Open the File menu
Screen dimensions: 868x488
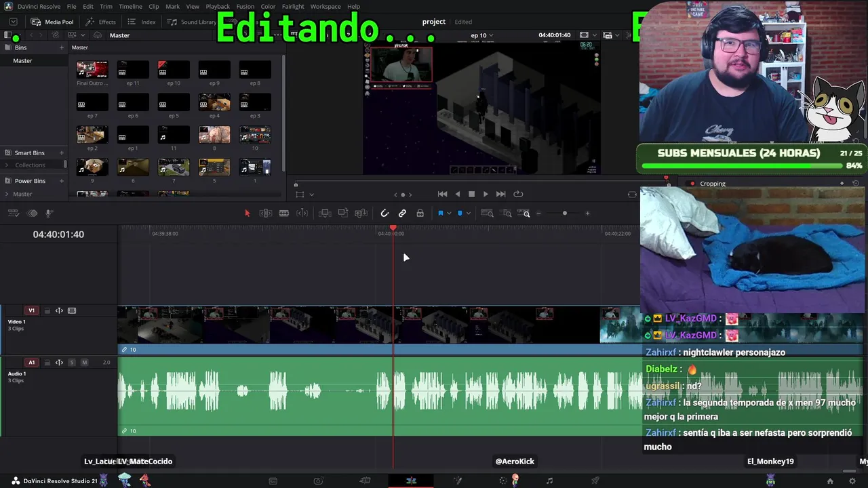point(71,7)
